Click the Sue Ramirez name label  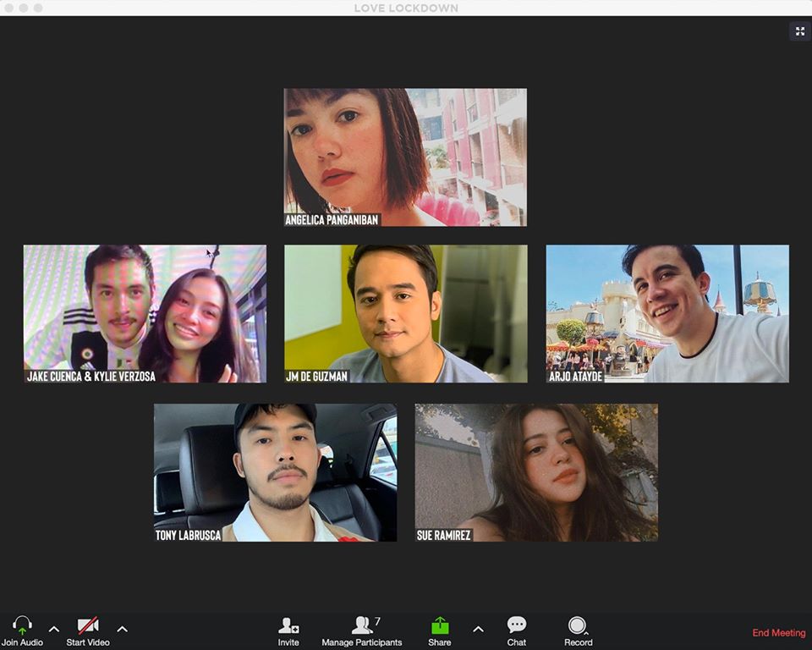443,535
